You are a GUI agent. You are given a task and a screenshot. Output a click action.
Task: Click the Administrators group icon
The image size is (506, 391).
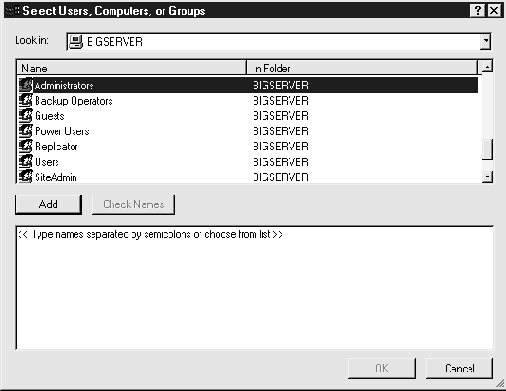pyautogui.click(x=26, y=85)
